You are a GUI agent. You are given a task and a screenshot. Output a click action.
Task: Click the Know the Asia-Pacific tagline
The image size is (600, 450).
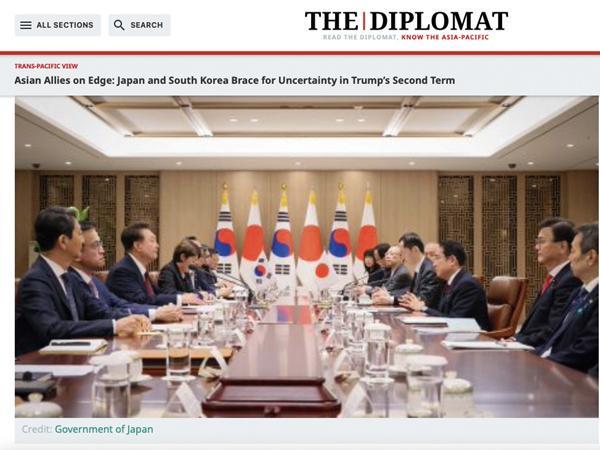[x=445, y=37]
